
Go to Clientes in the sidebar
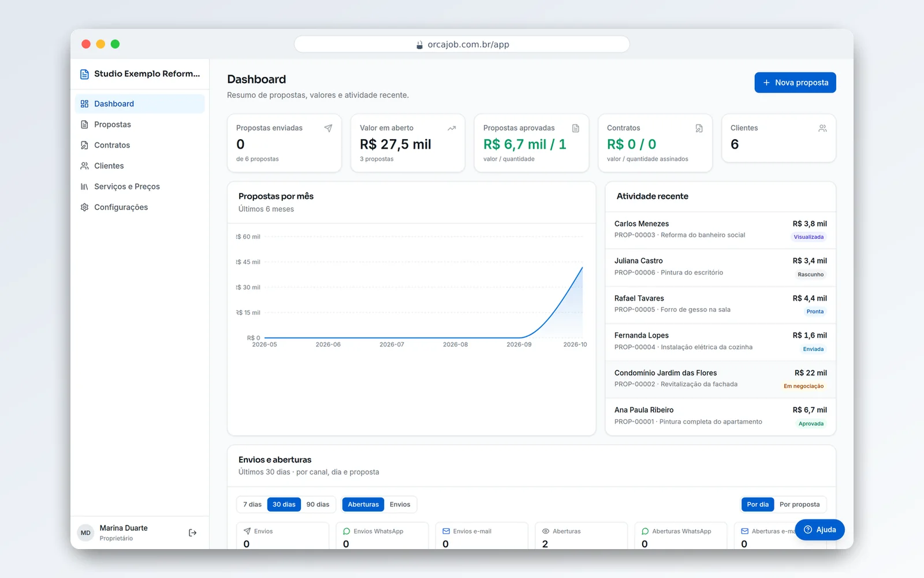click(140, 166)
